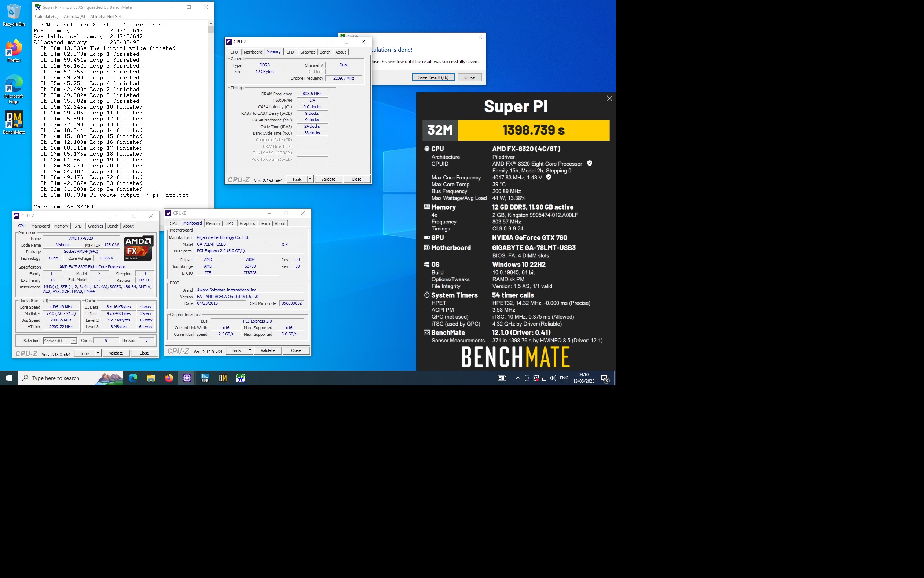Open Firefox from the taskbar
This screenshot has height=578, width=924.
click(x=169, y=378)
